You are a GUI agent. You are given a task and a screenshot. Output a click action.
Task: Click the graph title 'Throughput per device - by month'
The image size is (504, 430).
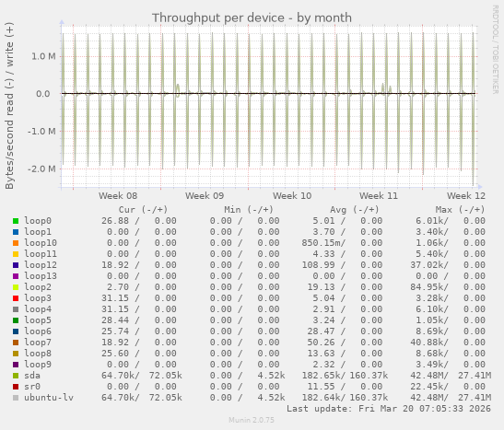click(252, 18)
